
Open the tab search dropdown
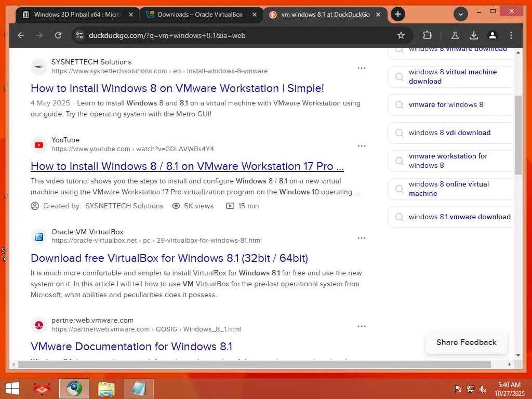pyautogui.click(x=461, y=14)
